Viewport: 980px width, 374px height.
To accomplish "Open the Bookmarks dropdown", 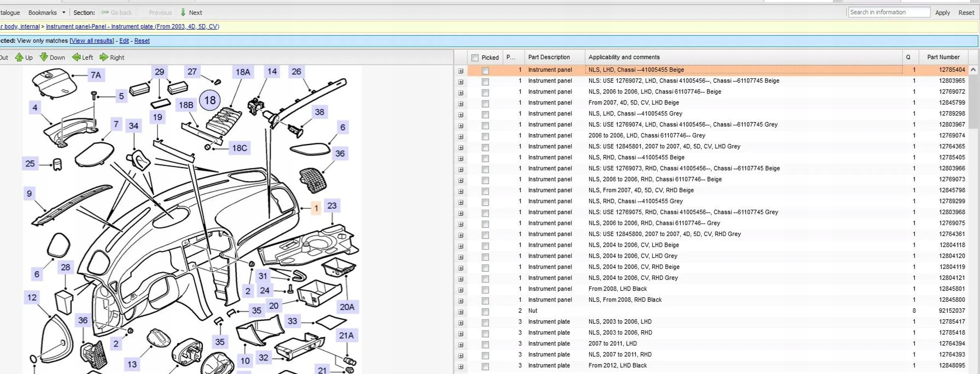I will (64, 13).
